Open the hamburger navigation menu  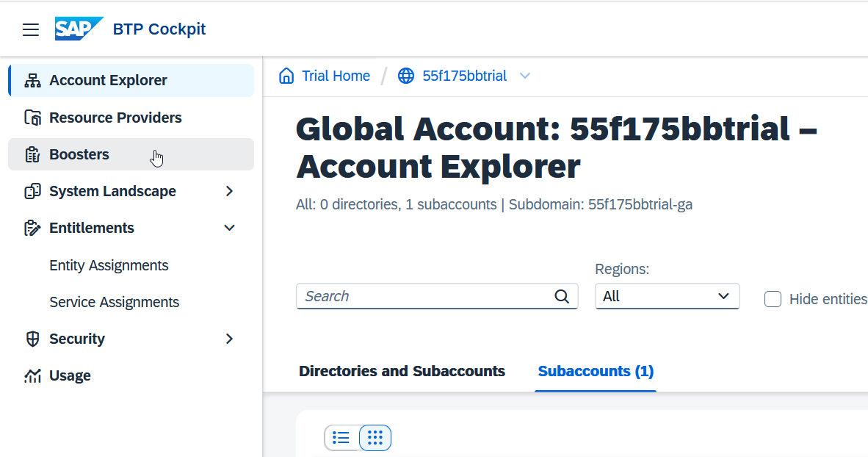[x=31, y=29]
